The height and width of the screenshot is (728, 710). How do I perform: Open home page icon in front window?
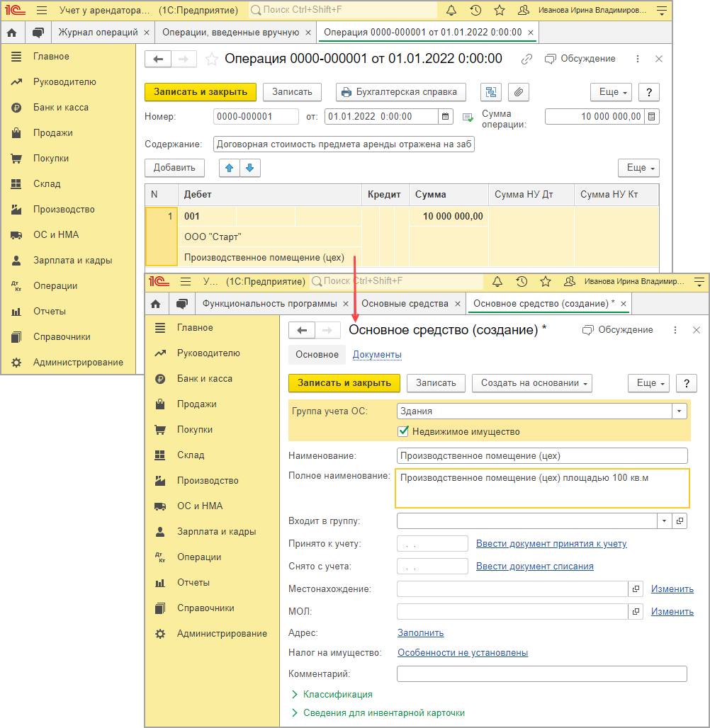tap(156, 304)
